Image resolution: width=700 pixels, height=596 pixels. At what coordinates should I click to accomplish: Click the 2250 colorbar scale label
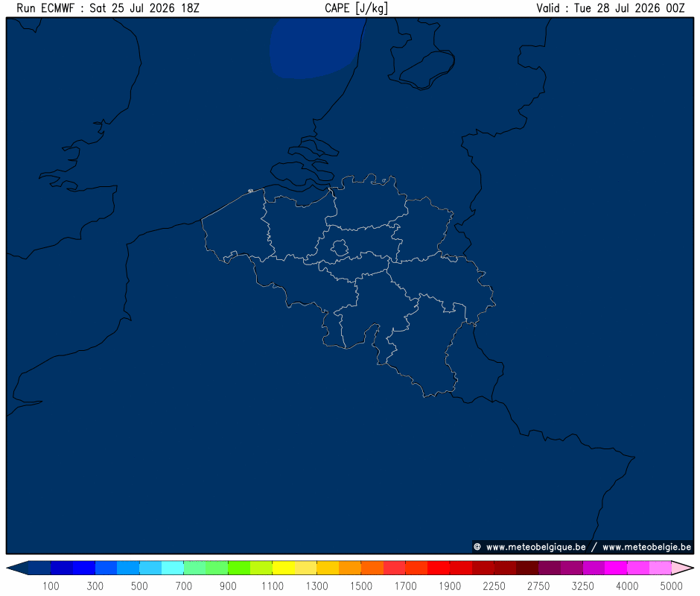pos(494,586)
